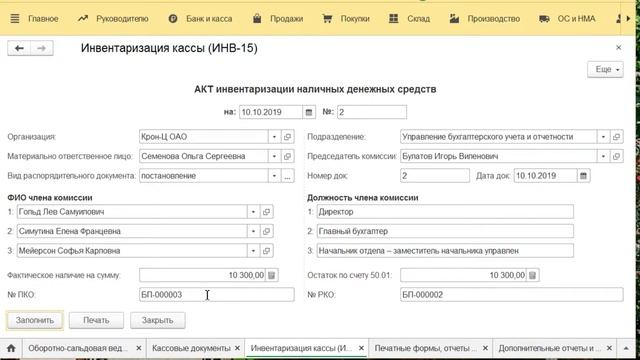Open calculator for Фактическое наличие на сумму
640x360 pixels.
[272, 275]
